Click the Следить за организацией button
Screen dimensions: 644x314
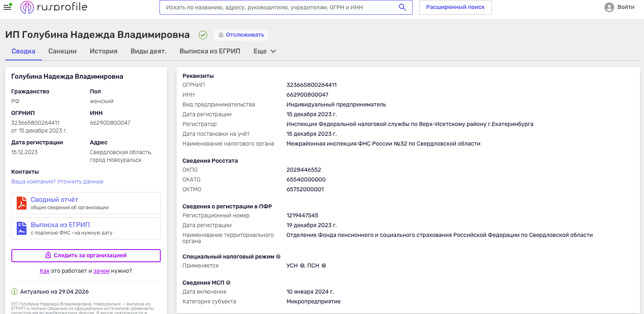pos(86,256)
